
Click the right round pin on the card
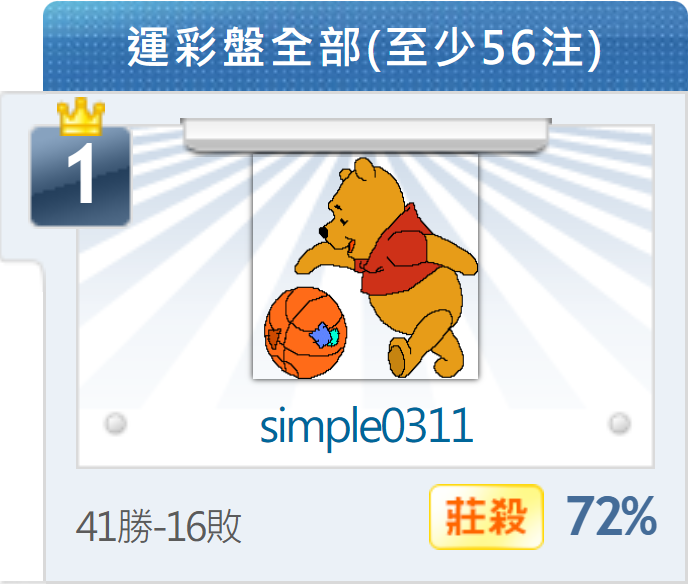click(620, 423)
